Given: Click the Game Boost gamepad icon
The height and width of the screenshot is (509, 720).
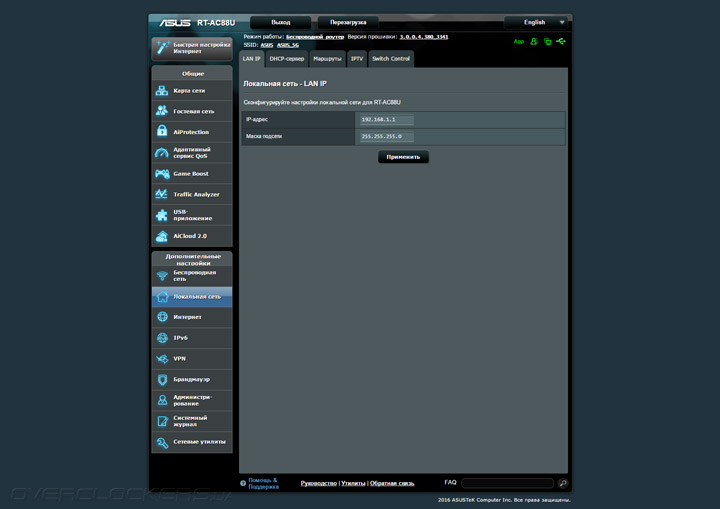Looking at the screenshot, I should point(162,174).
